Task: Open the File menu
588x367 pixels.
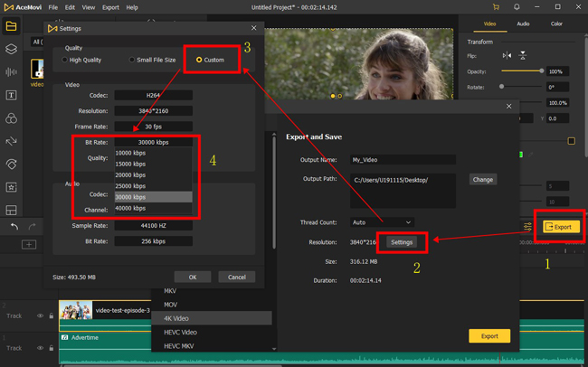Action: 53,7
